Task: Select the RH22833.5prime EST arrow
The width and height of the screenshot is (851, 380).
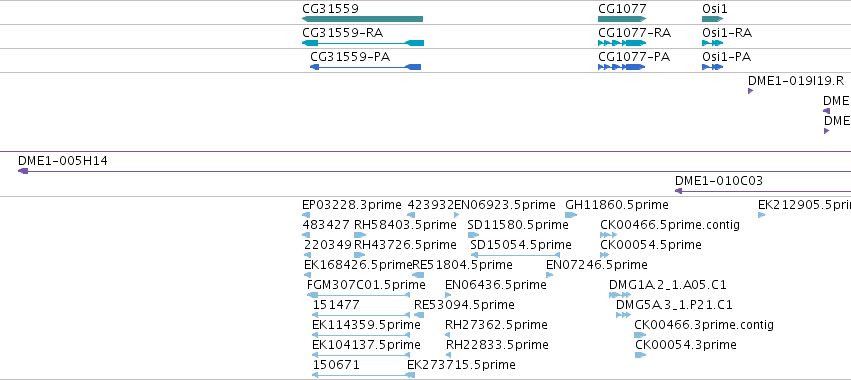Action: 449,355
